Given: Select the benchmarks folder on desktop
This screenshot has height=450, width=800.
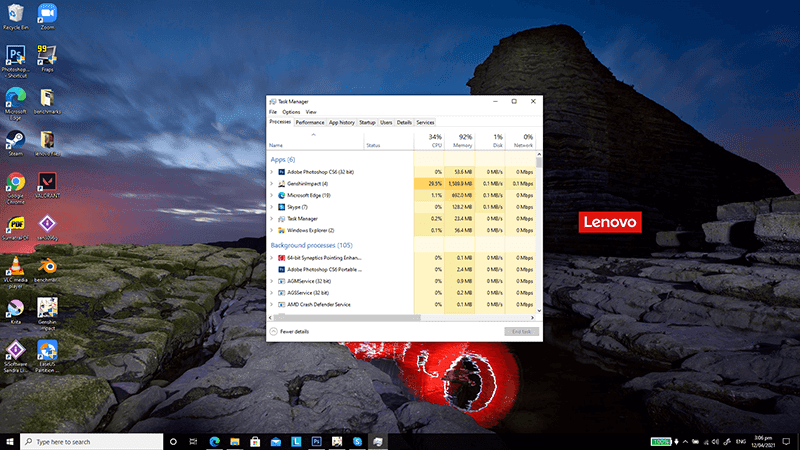Looking at the screenshot, I should pyautogui.click(x=47, y=101).
